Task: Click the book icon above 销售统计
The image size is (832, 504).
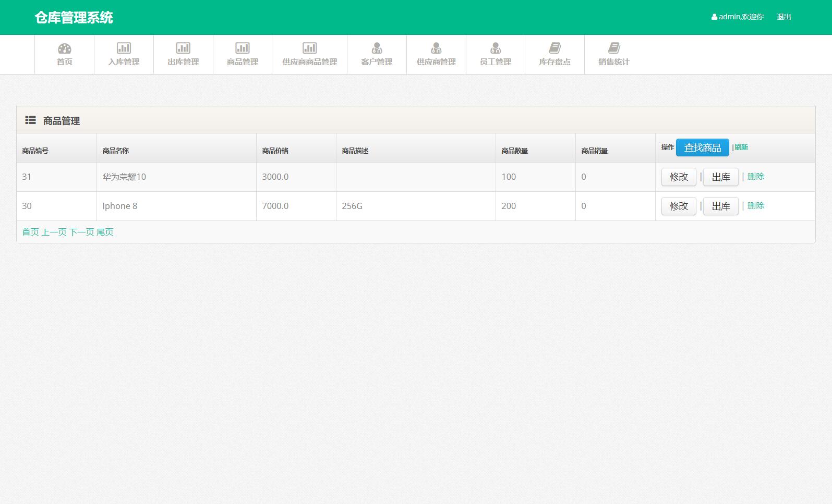Action: (x=614, y=48)
